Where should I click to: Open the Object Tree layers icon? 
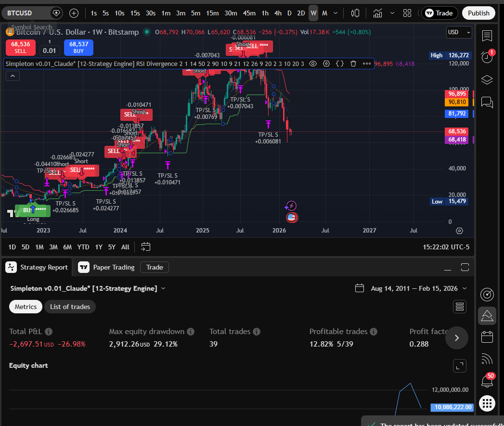487,79
